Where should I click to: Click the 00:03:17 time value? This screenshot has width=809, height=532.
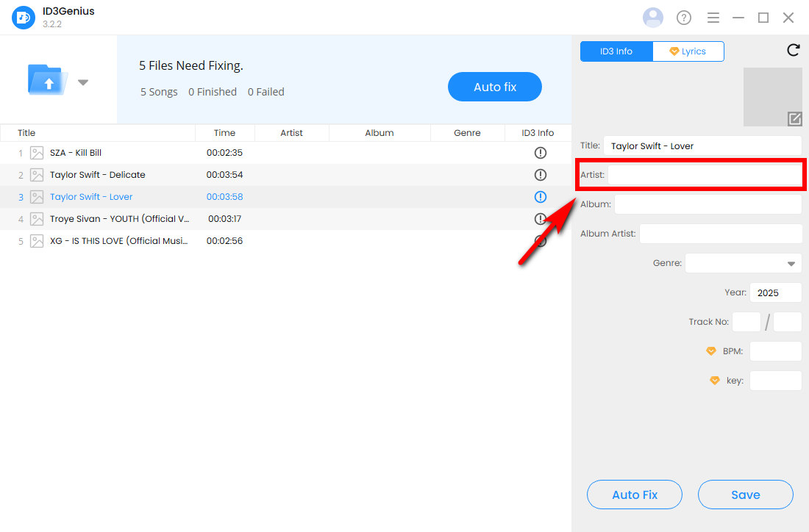(x=224, y=218)
